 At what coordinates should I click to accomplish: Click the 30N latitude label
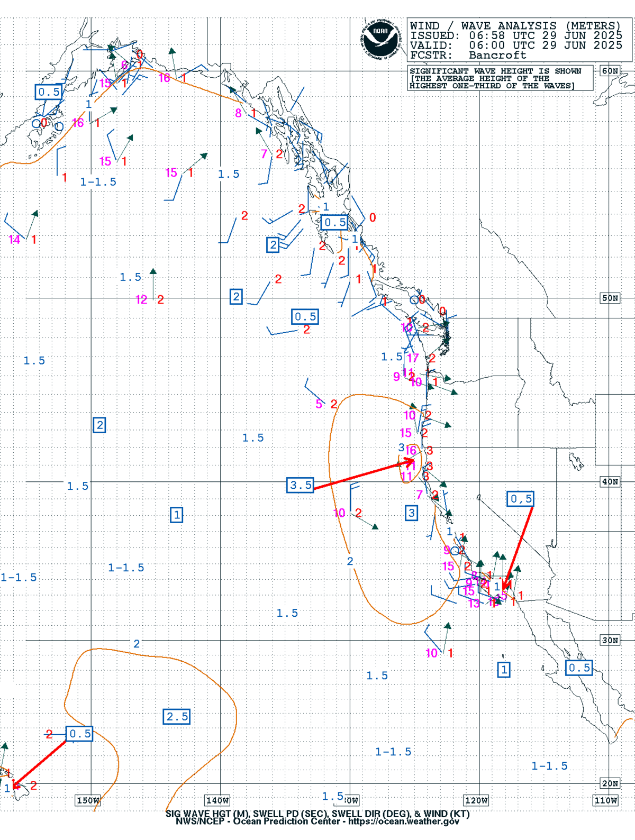tap(610, 640)
